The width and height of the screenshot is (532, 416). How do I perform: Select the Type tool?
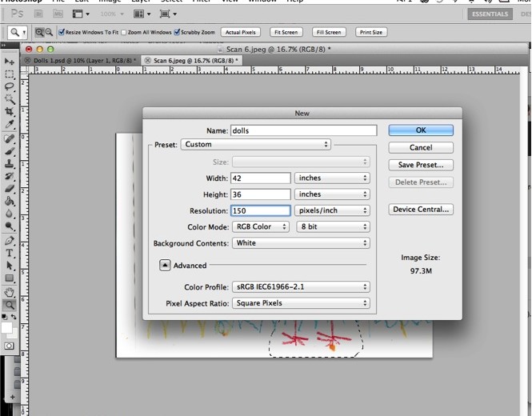click(x=9, y=253)
